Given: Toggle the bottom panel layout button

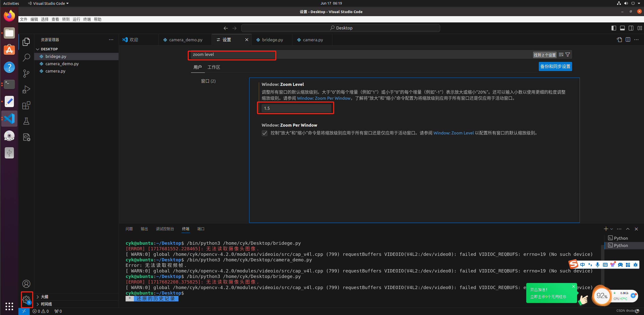Looking at the screenshot, I should point(622,28).
